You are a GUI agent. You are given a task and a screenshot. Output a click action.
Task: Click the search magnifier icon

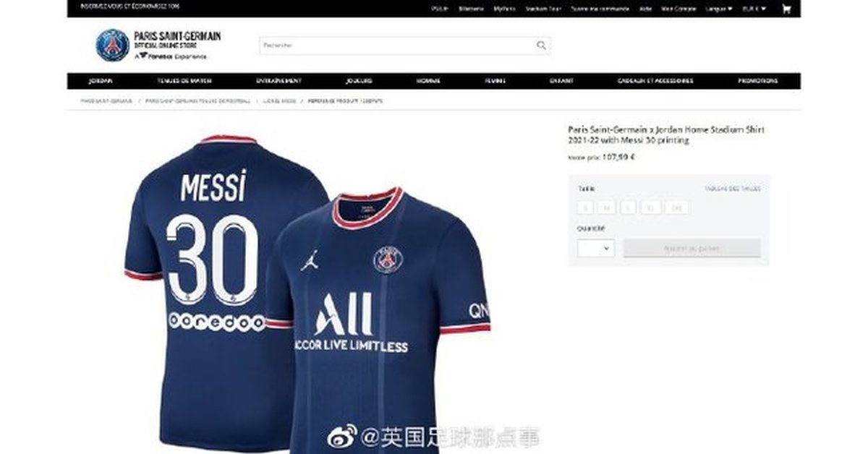tap(541, 45)
